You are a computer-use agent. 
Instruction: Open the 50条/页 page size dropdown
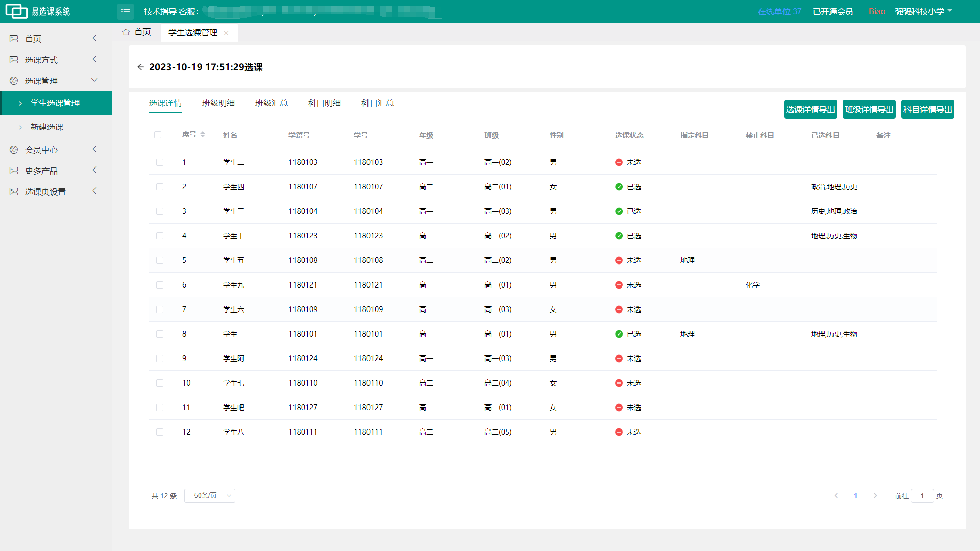coord(210,496)
